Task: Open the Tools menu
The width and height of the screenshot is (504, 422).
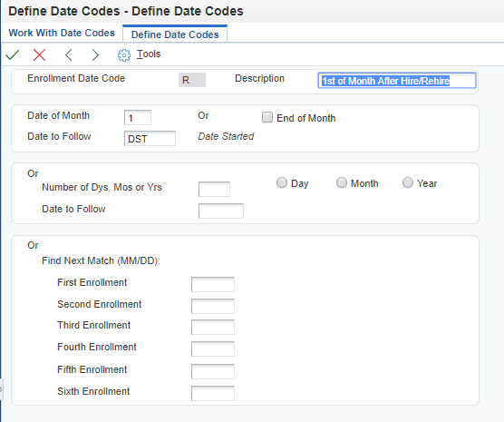Action: click(x=149, y=54)
